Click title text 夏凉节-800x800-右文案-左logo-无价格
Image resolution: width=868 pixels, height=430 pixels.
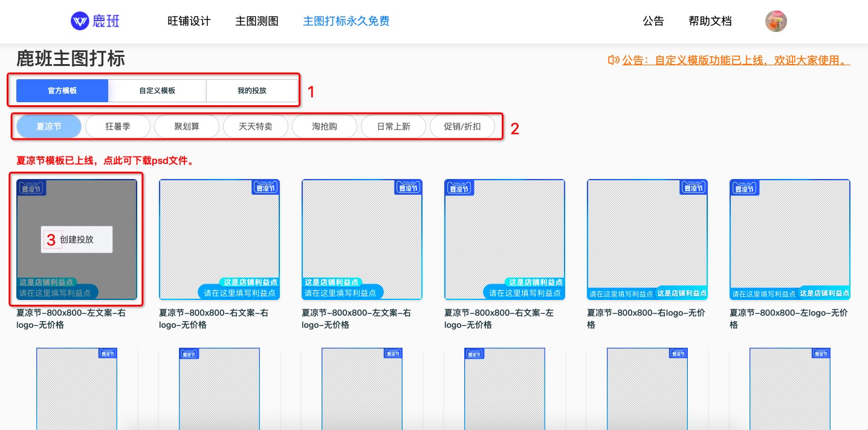499,319
